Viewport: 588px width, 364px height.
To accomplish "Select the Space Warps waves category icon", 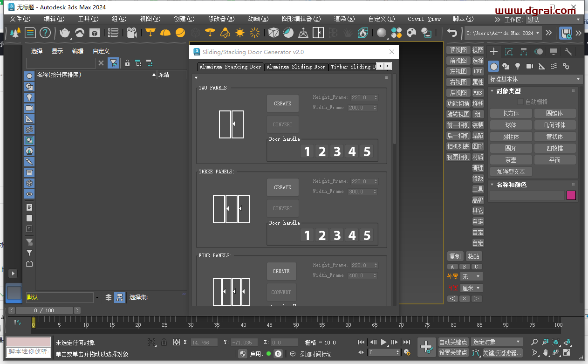I will 554,66.
